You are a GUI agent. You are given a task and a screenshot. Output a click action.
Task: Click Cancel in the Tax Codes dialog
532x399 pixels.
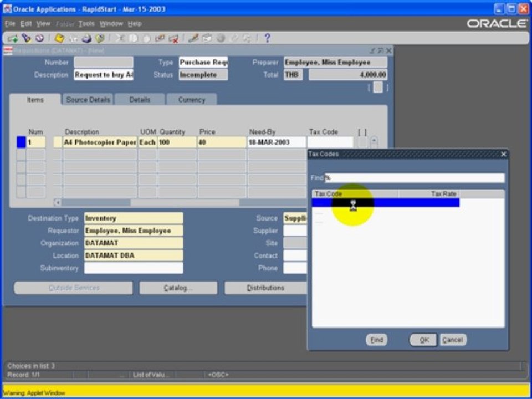(453, 340)
